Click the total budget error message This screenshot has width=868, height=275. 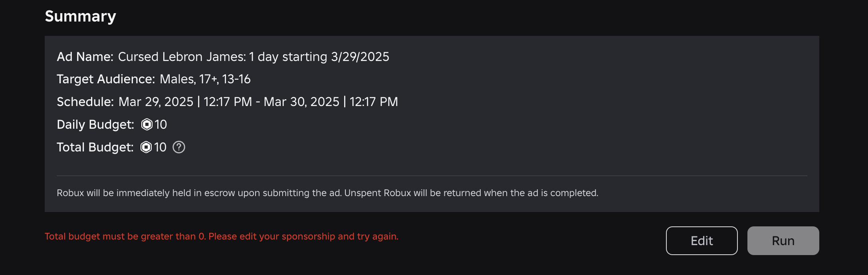point(222,236)
